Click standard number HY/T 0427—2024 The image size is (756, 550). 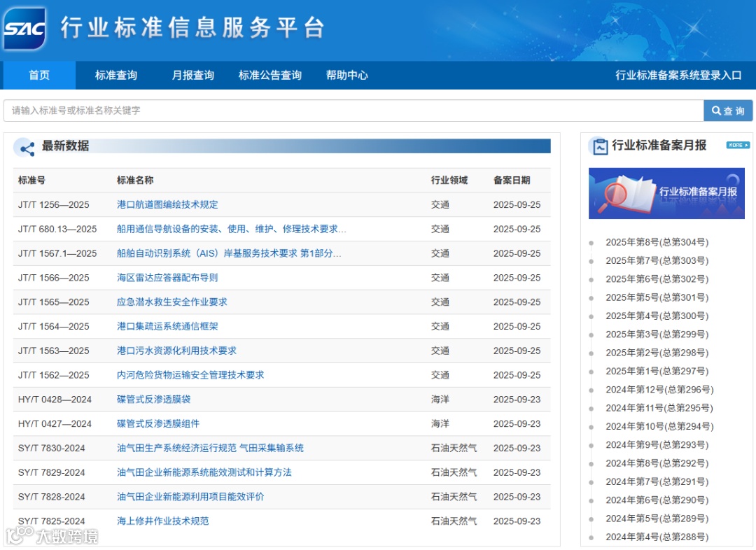click(55, 424)
